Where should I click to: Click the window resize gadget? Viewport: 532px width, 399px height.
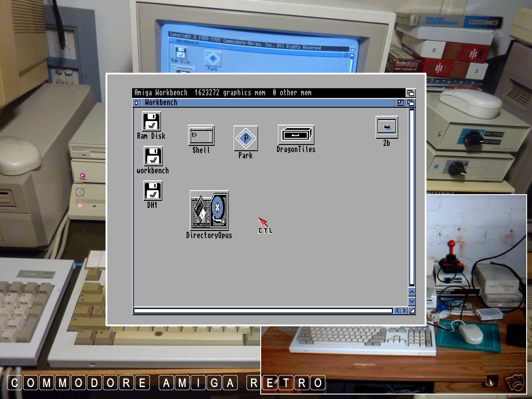click(x=412, y=311)
